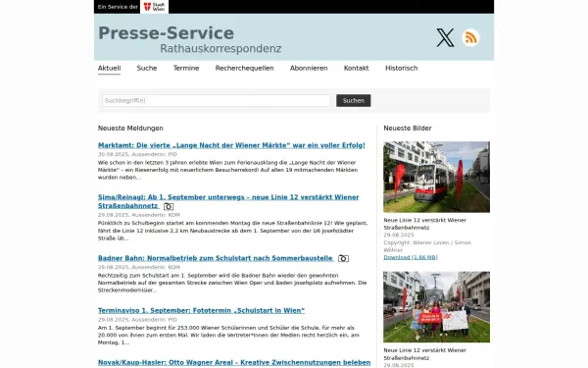
Task: Click the date line under the Terminaviso headline
Action: [x=137, y=320]
